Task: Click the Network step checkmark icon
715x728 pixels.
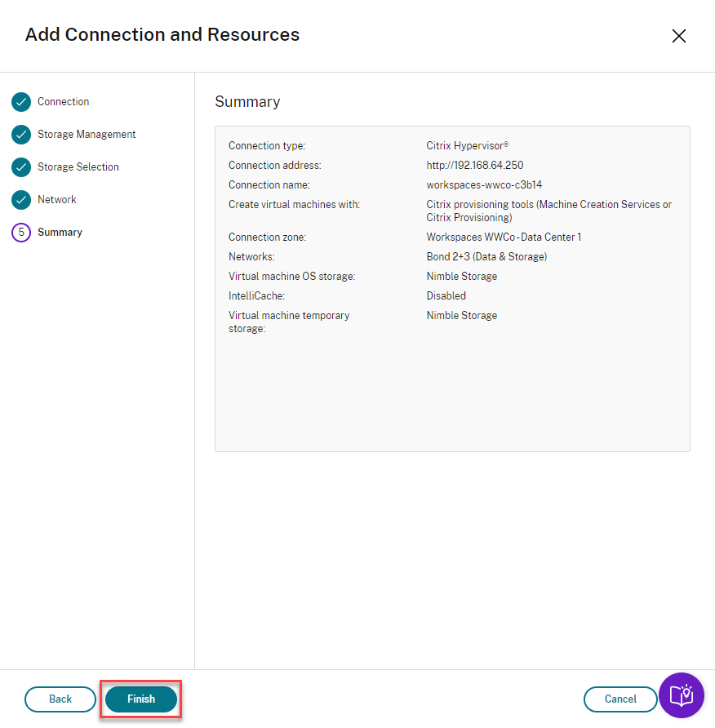Action: pos(21,200)
